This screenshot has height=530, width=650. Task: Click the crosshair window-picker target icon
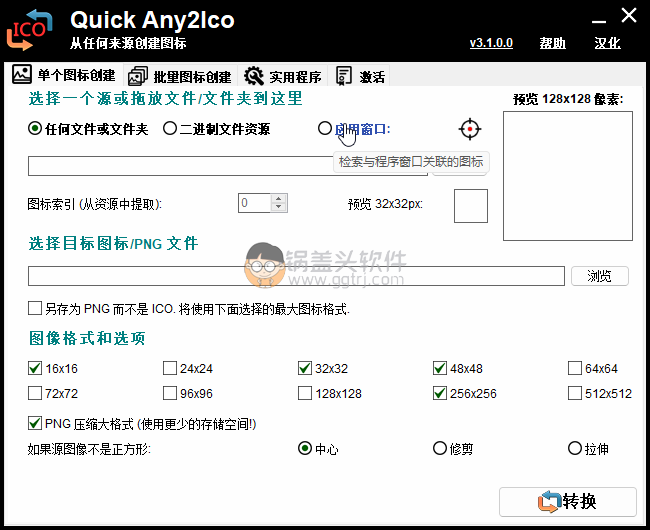click(470, 129)
